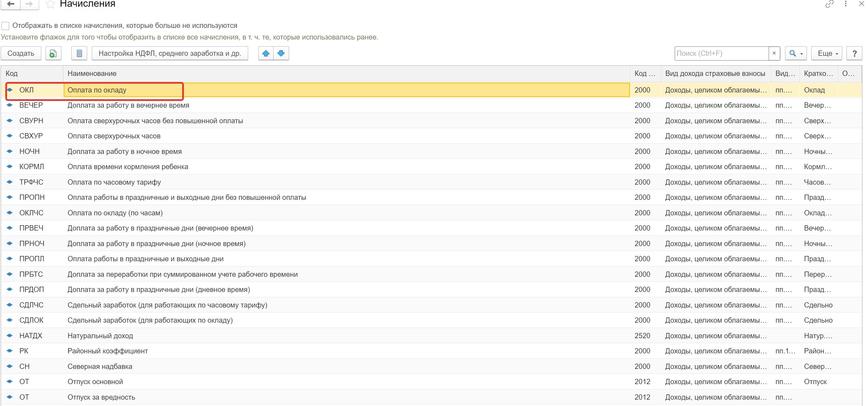
Task: Click the row icon next to ОКЛЧС
Action: (10, 213)
